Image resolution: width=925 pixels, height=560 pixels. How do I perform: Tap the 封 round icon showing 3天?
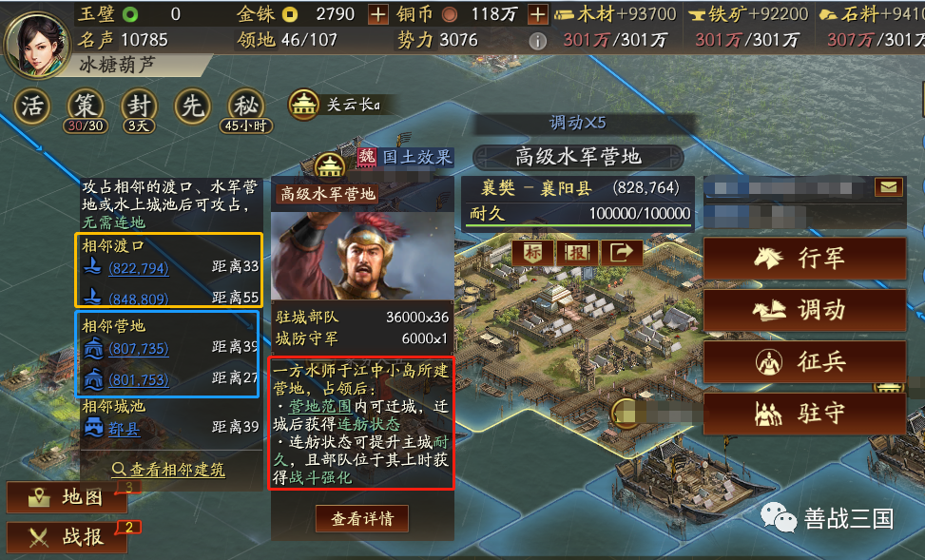pyautogui.click(x=139, y=106)
